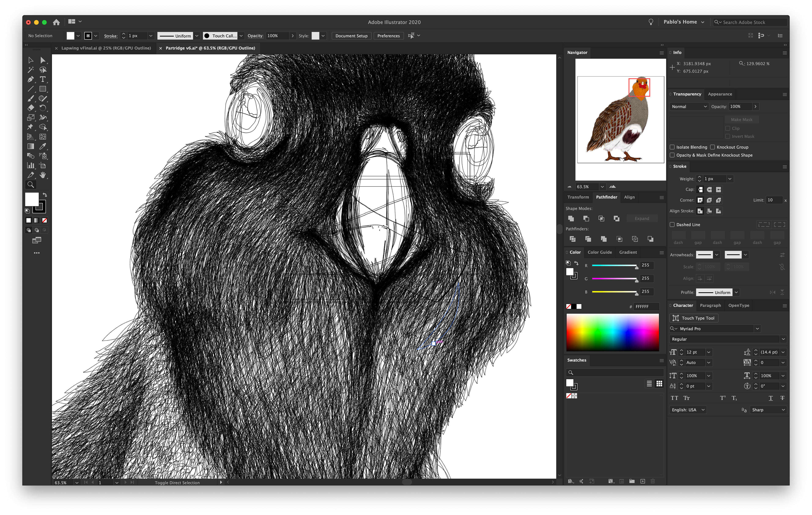This screenshot has width=812, height=515.
Task: Click inside the color spectrum bar
Action: (x=612, y=332)
